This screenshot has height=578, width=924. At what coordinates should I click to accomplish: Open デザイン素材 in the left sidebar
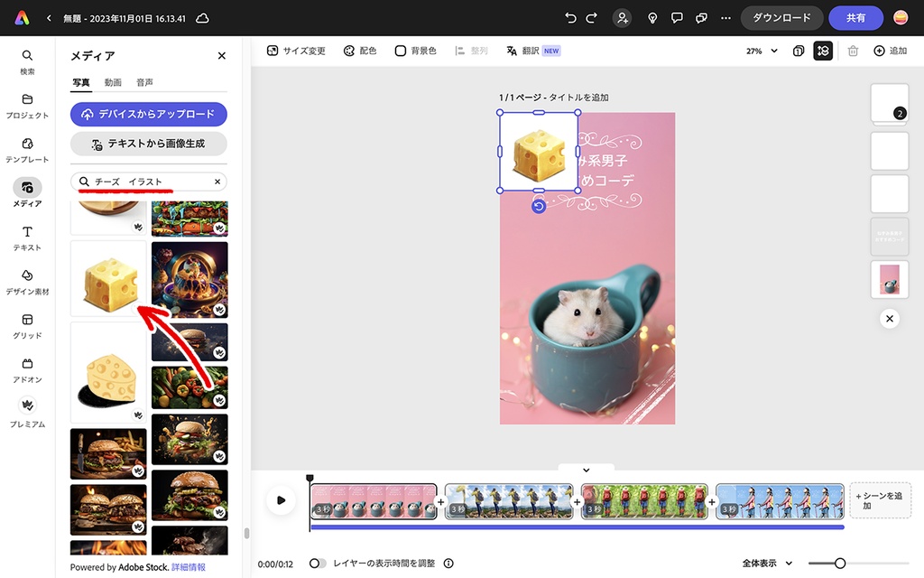27,283
